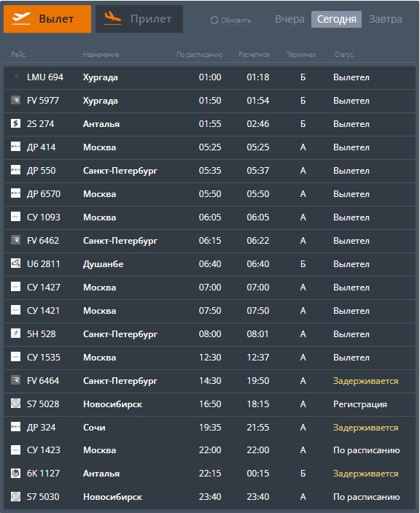
Task: Select the Вчера day filter
Action: tap(289, 19)
